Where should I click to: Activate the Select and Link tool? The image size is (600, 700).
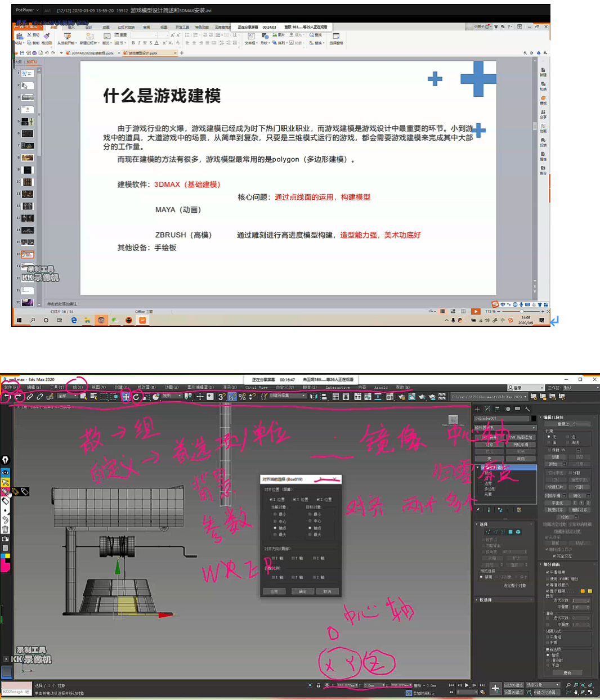(30, 397)
